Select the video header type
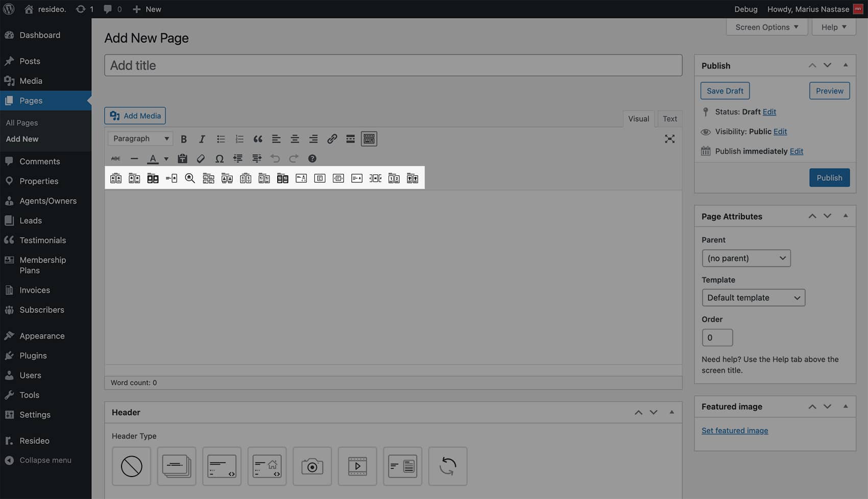 tap(357, 466)
